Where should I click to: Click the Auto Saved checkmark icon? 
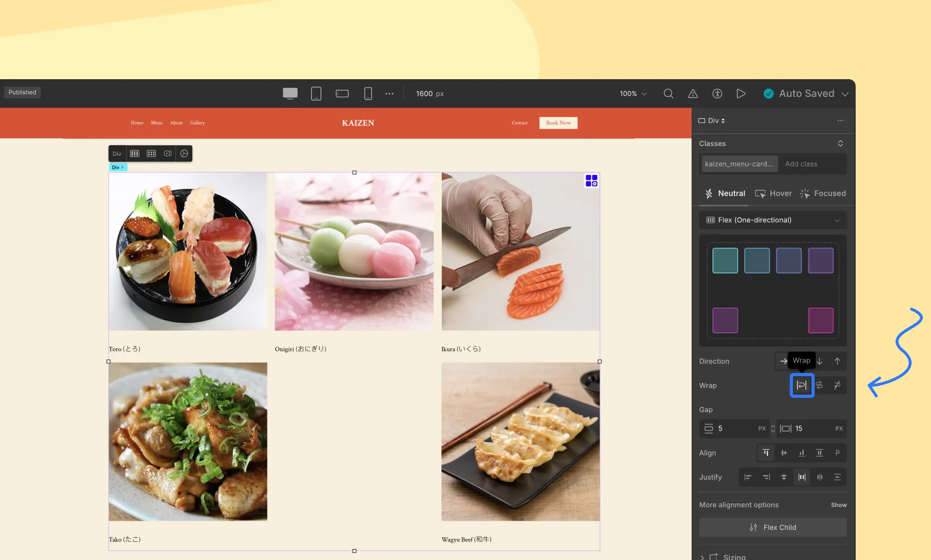click(768, 93)
